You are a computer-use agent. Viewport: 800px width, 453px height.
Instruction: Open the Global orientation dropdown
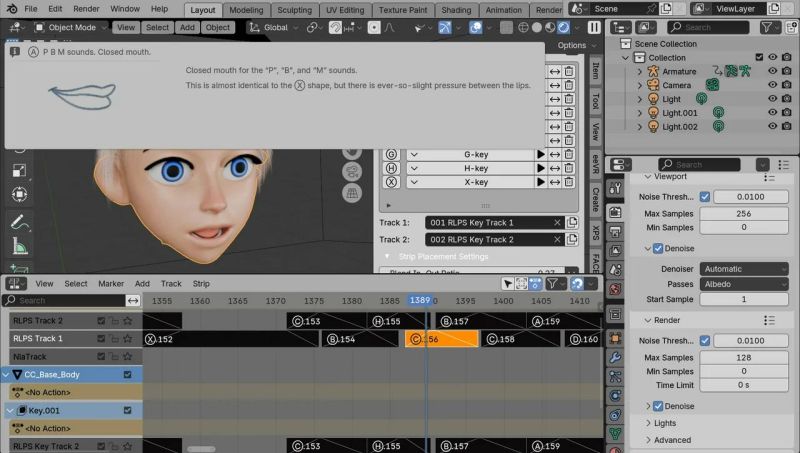273,28
